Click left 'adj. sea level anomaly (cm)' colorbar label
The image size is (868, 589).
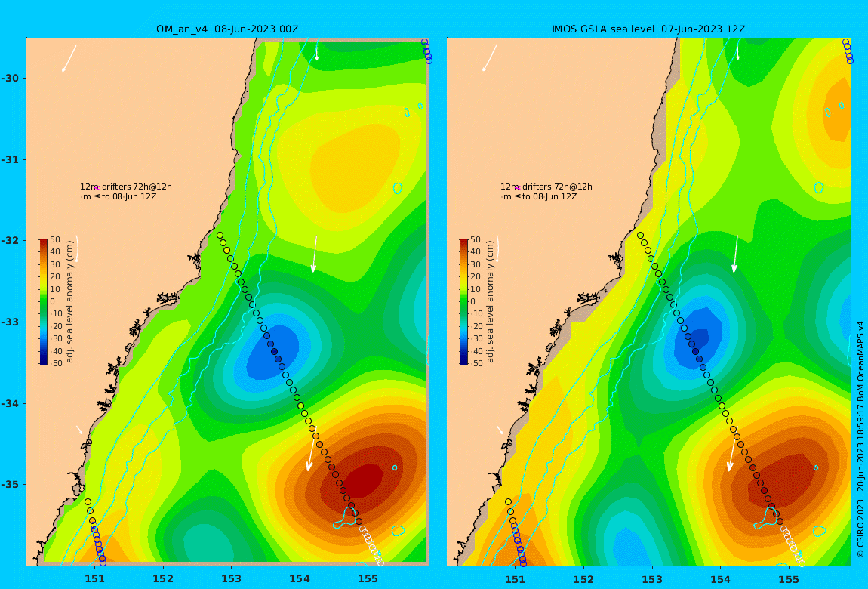pos(69,302)
